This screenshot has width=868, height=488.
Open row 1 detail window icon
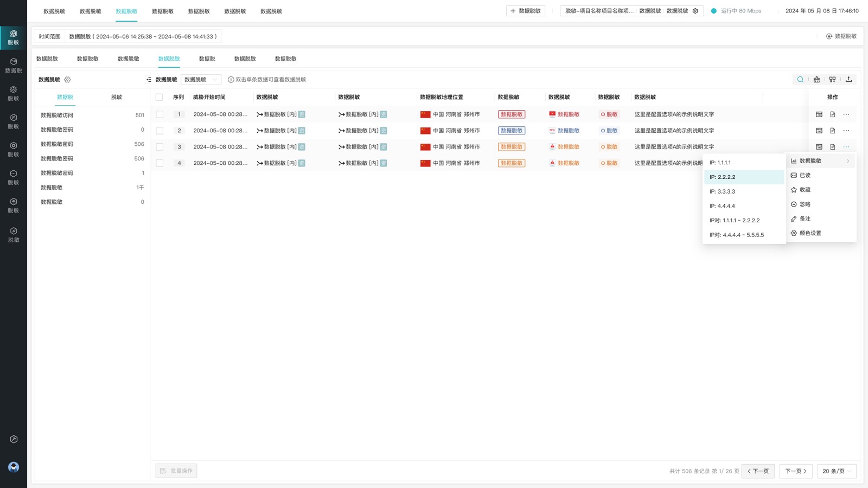[819, 114]
